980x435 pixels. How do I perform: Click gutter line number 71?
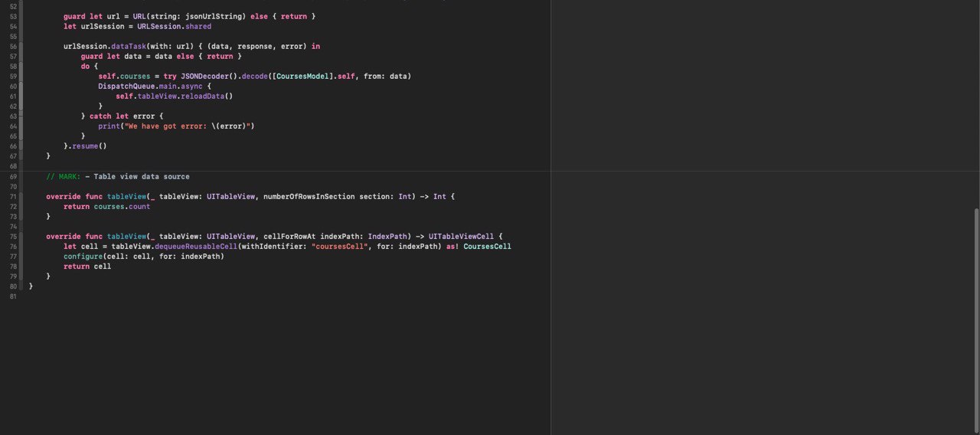point(12,196)
